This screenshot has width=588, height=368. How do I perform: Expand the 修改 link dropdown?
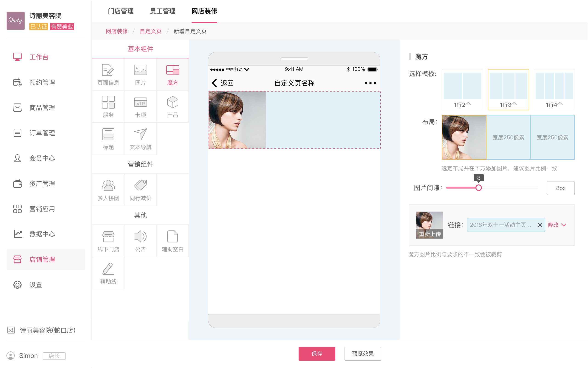coord(557,225)
